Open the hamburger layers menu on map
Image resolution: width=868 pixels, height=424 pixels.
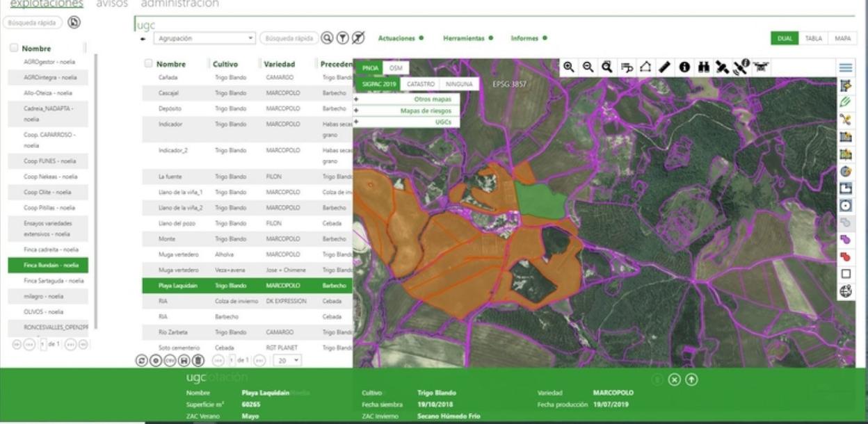[846, 67]
